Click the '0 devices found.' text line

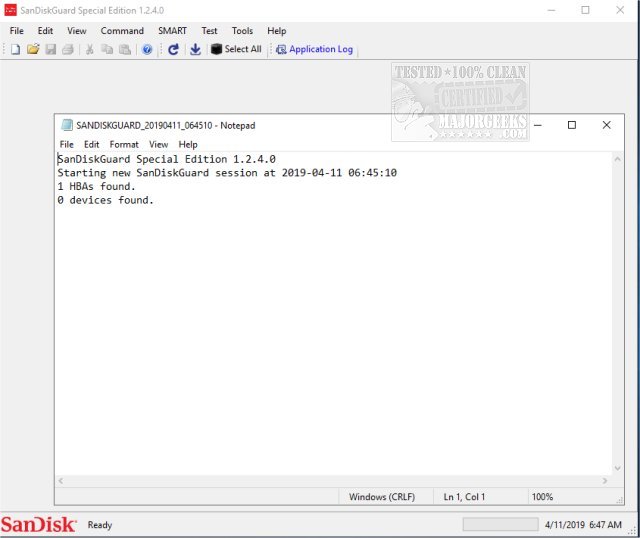click(x=105, y=200)
